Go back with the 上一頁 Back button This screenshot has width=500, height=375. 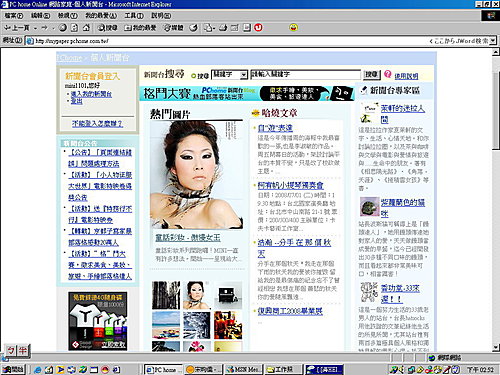click(x=17, y=28)
